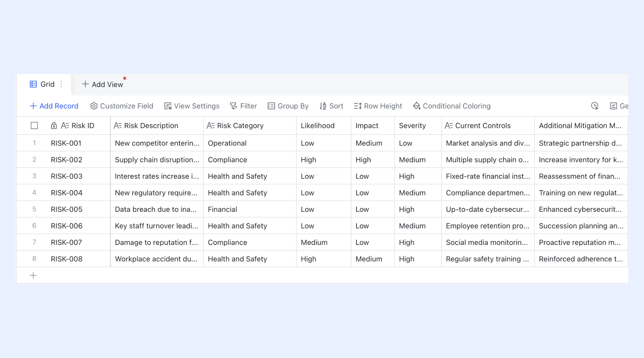Open View Settings icon
Image resolution: width=644 pixels, height=358 pixels.
pyautogui.click(x=168, y=106)
